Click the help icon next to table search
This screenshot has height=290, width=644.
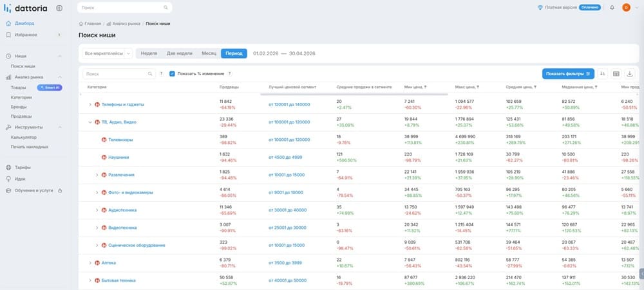coord(162,74)
